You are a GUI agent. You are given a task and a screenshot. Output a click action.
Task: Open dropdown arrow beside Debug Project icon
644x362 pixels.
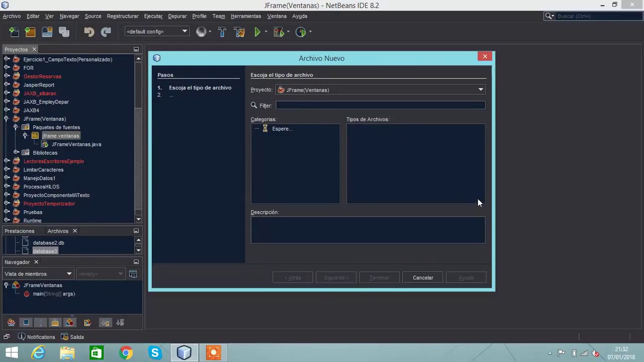[288, 32]
